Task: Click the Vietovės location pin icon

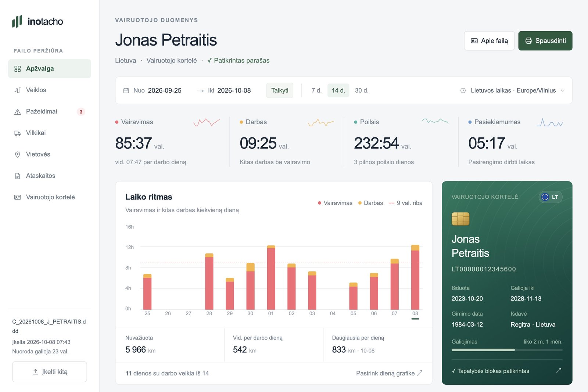Action: pos(17,155)
